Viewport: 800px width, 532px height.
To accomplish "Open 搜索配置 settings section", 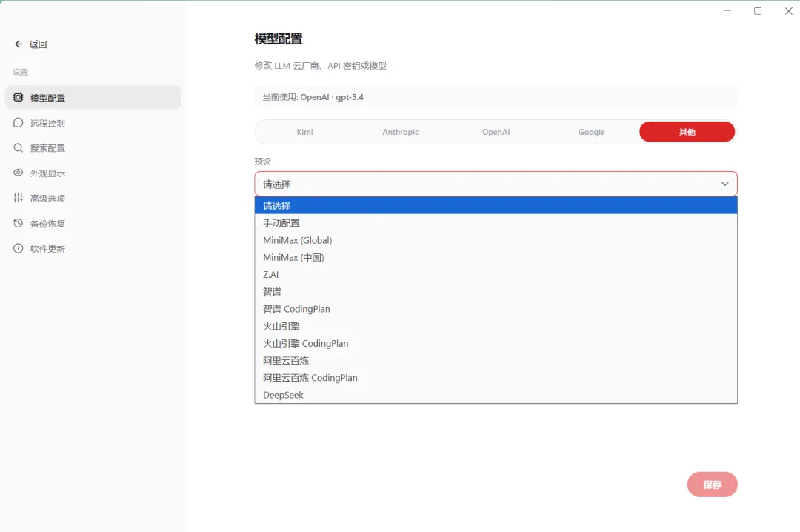I will [93, 148].
